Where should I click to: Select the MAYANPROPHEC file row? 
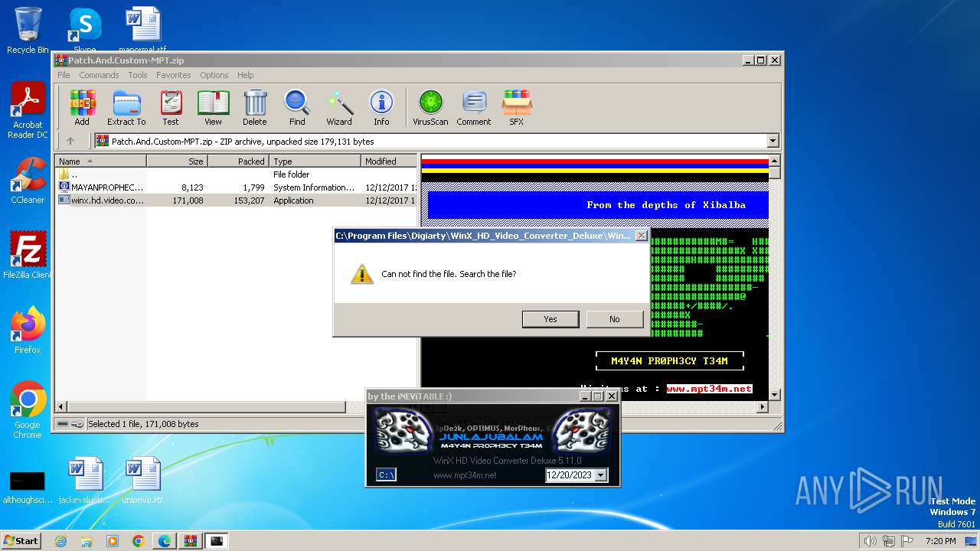(237, 187)
